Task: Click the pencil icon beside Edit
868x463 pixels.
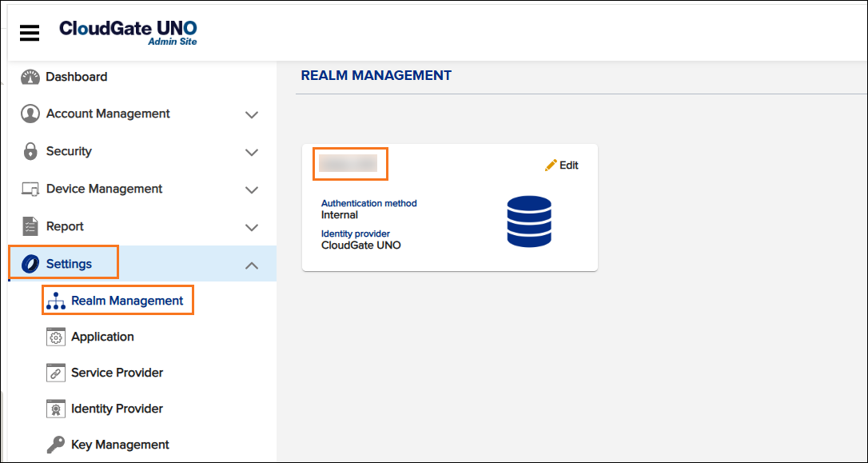Action: [x=551, y=165]
